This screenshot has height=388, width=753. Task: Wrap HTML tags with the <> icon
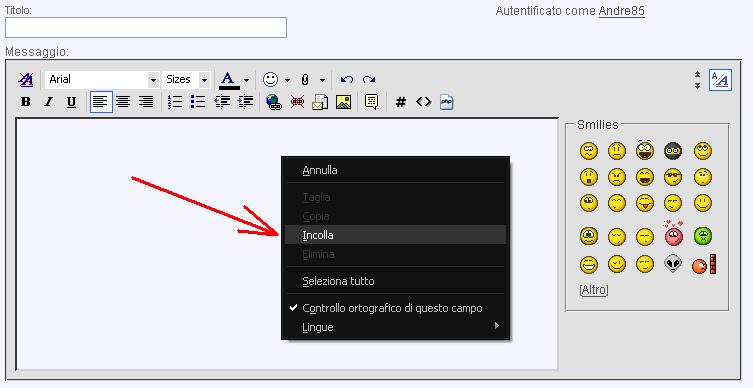point(424,102)
